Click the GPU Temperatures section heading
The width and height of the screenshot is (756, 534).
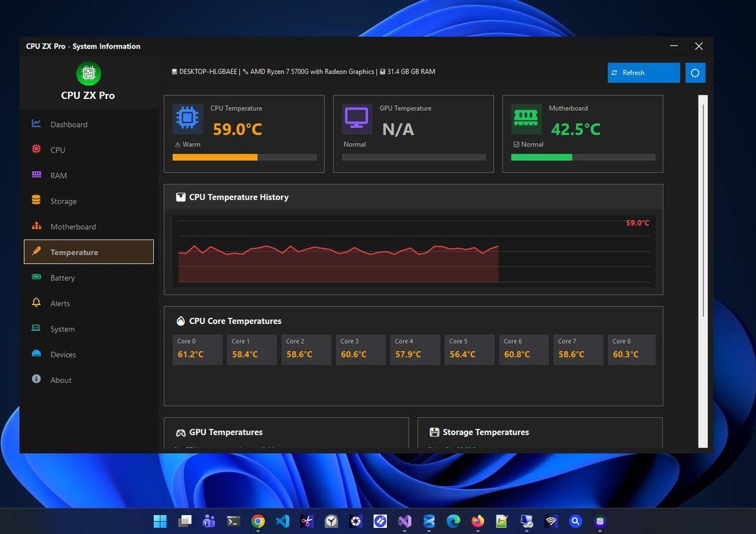226,432
